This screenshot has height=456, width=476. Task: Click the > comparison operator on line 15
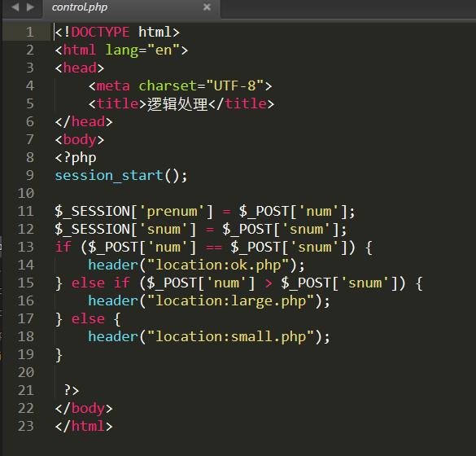point(269,283)
